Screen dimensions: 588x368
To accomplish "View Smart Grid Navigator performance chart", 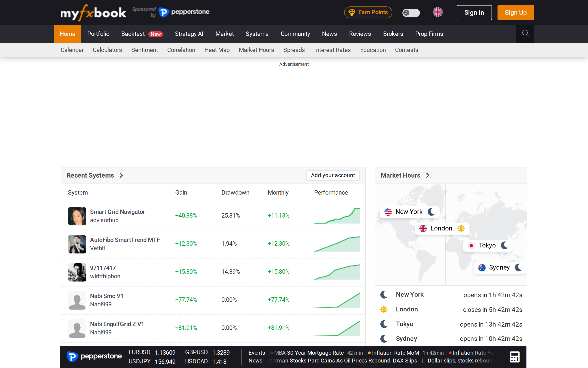I will pyautogui.click(x=337, y=216).
